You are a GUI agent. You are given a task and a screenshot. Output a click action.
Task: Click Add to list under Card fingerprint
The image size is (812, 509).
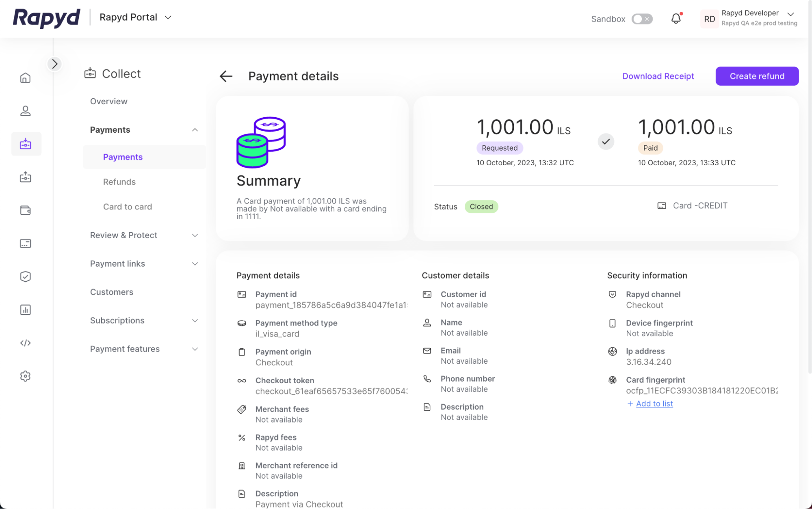[654, 403]
